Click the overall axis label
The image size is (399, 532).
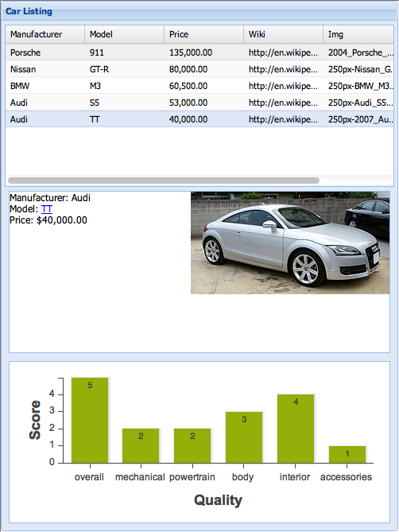89,477
